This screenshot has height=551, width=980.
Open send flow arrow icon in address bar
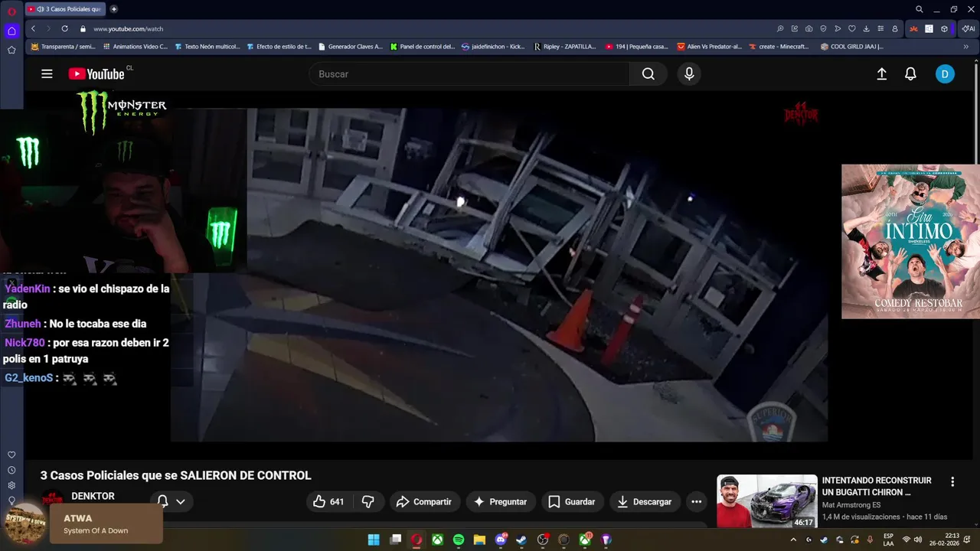(x=838, y=28)
